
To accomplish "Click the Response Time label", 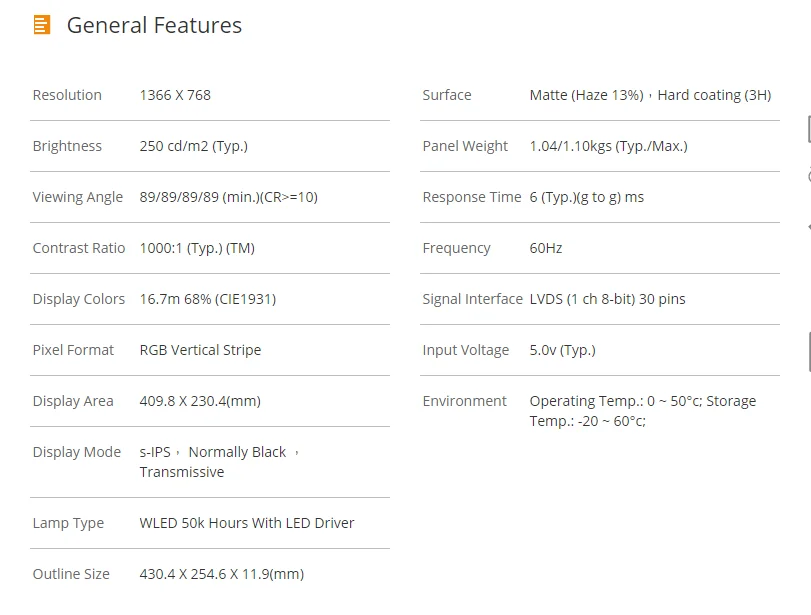I will pyautogui.click(x=472, y=197).
